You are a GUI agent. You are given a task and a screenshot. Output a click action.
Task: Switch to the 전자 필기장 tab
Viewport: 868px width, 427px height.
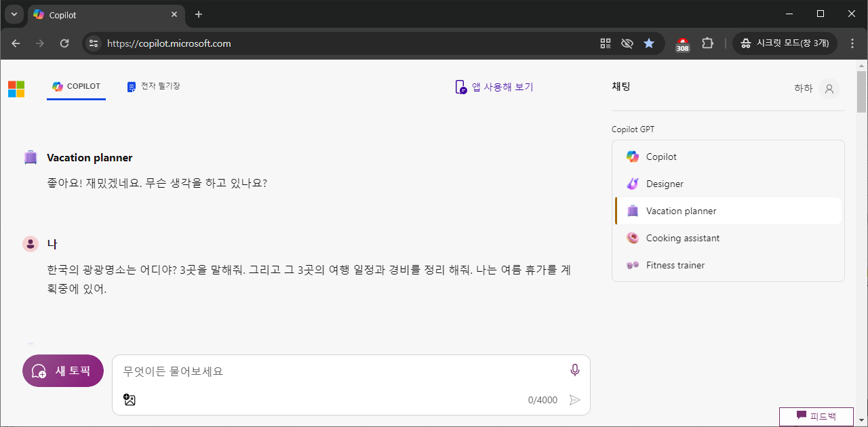[x=153, y=87]
